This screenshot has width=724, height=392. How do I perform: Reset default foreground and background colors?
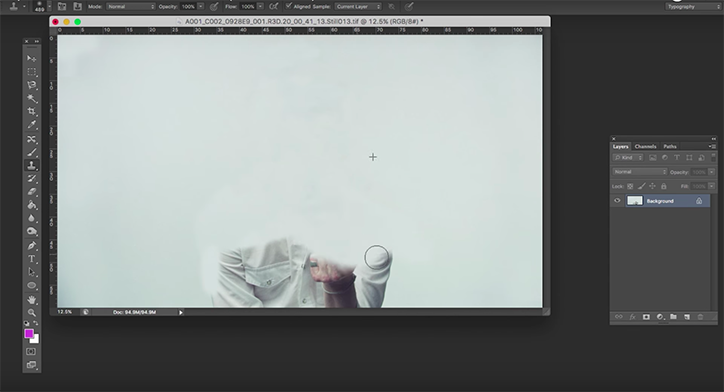[x=27, y=323]
